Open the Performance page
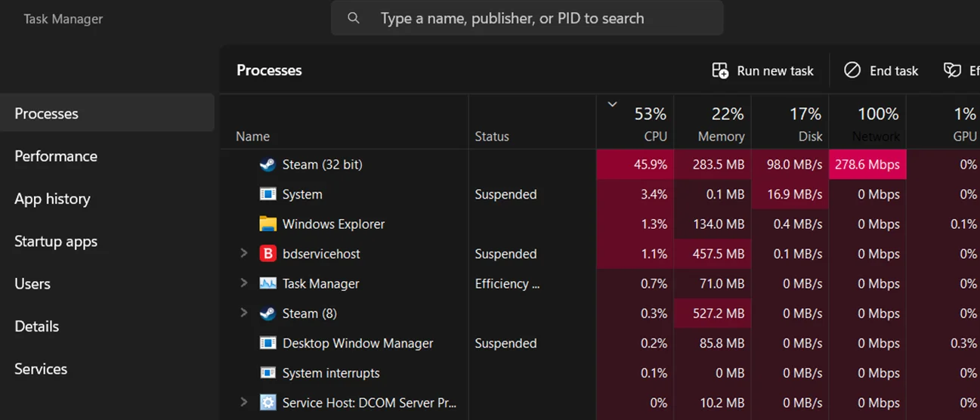This screenshot has width=980, height=420. click(x=107, y=156)
